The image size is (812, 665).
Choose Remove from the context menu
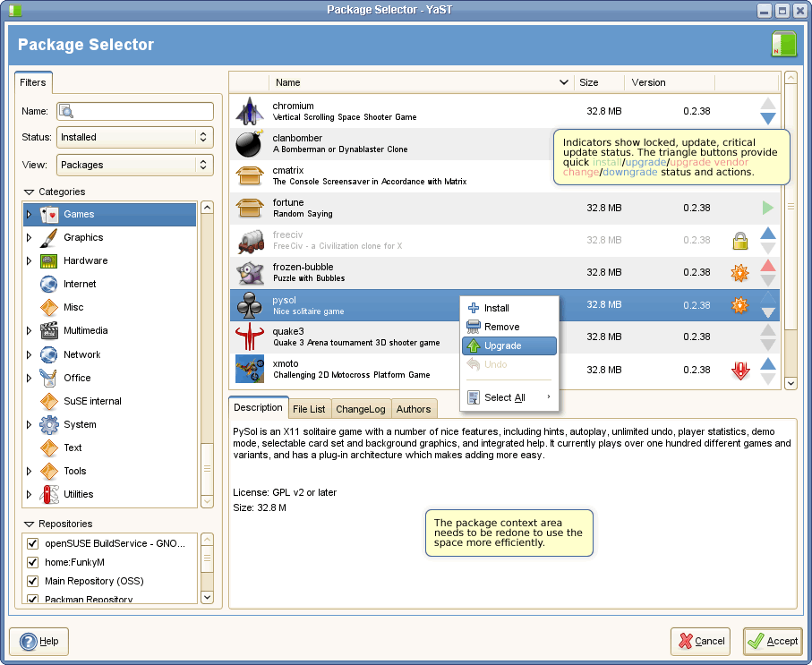tap(509, 327)
